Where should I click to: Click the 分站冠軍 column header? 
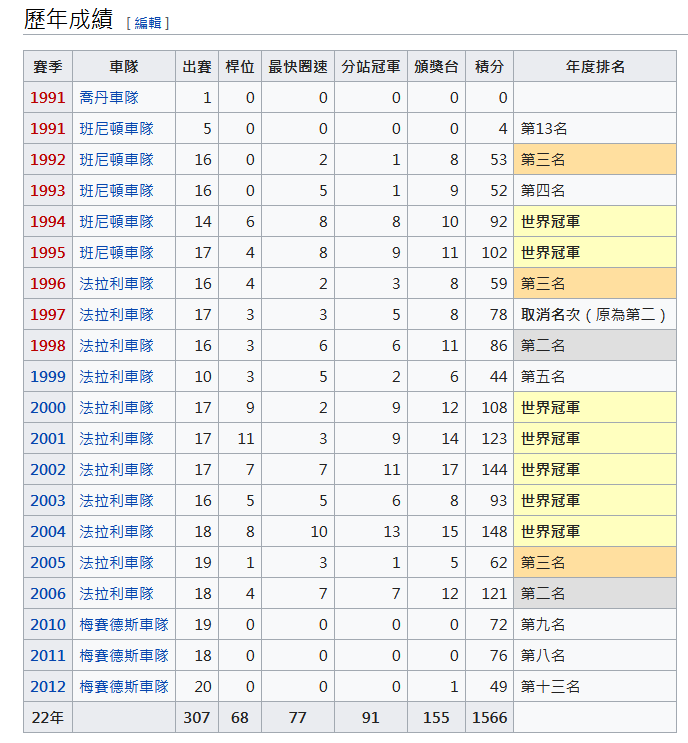tap(371, 66)
